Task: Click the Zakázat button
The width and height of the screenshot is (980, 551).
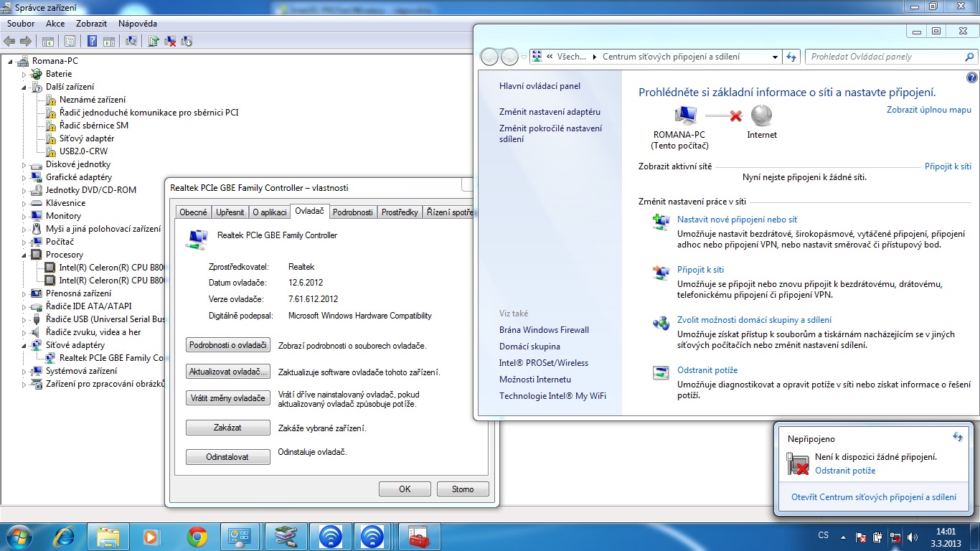Action: pos(227,428)
